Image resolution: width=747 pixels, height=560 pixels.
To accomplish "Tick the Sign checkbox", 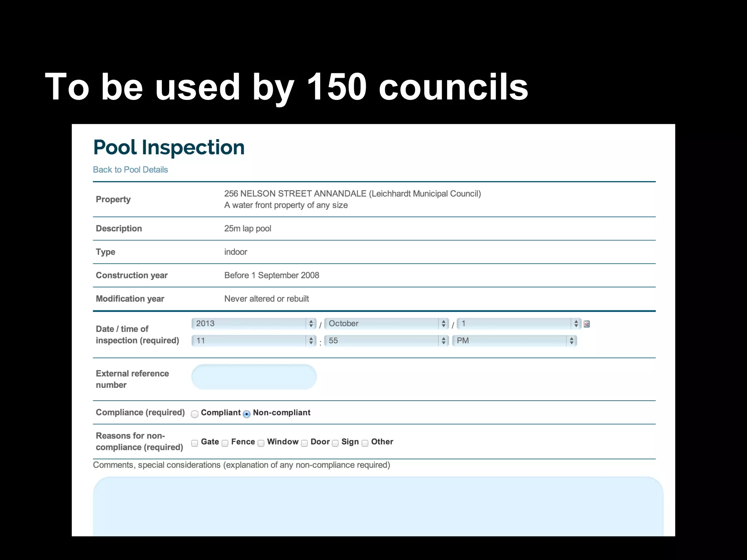I will [x=335, y=443].
